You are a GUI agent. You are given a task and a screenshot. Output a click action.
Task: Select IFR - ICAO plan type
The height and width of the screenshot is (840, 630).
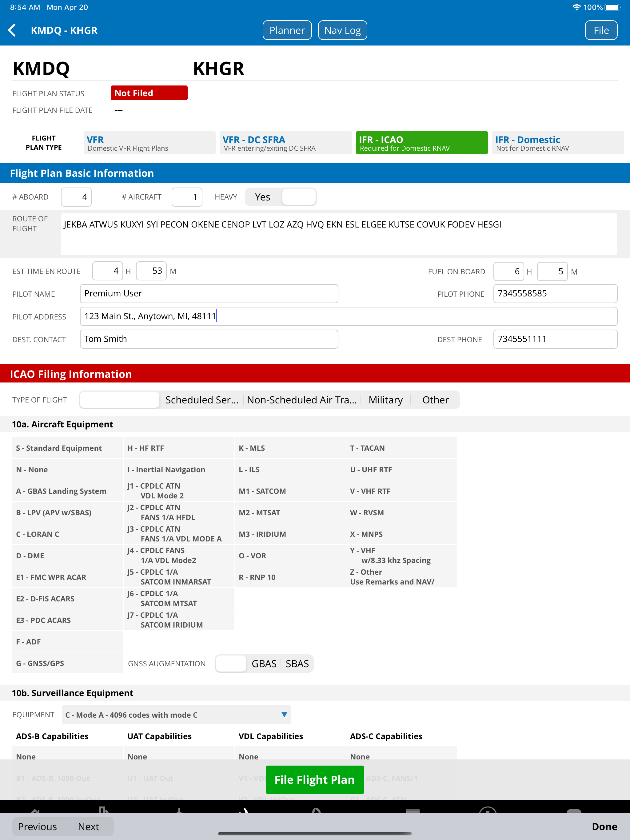(x=421, y=143)
